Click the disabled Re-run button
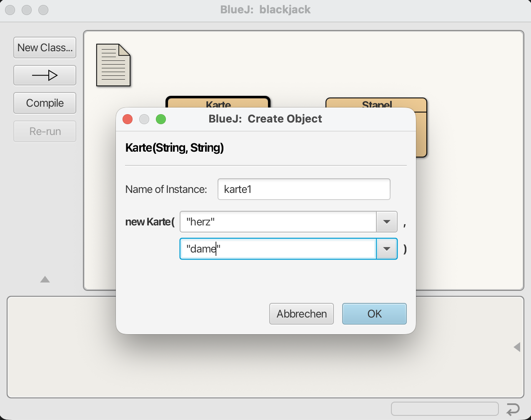Image resolution: width=531 pixels, height=420 pixels. tap(45, 131)
